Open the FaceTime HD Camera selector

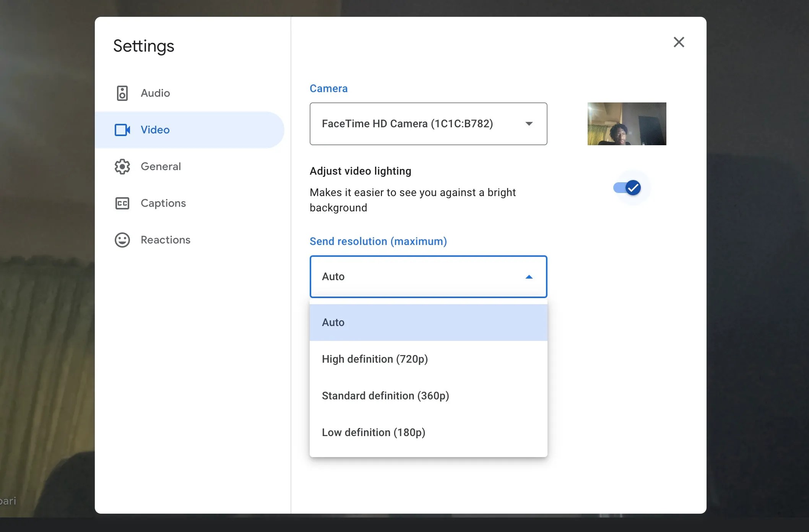coord(428,124)
